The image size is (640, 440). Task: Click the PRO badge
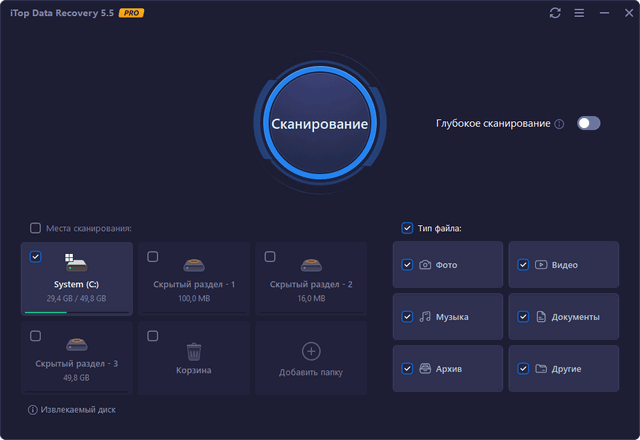pyautogui.click(x=131, y=13)
